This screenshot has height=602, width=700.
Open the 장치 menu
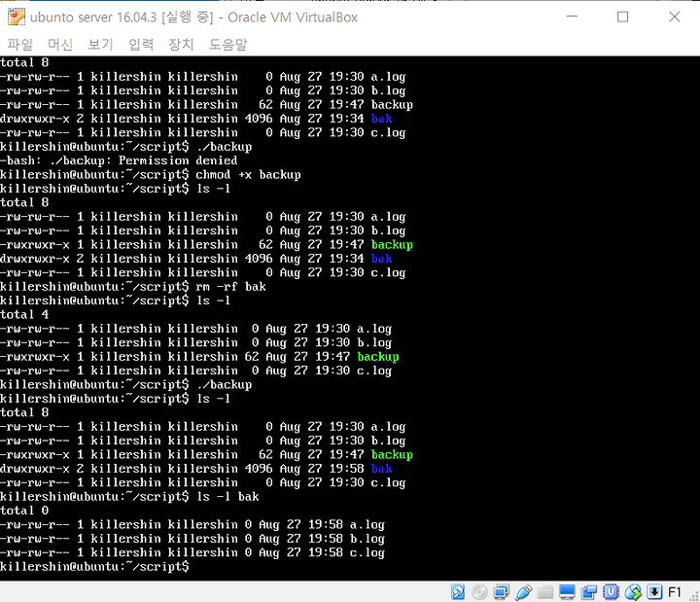(x=181, y=44)
